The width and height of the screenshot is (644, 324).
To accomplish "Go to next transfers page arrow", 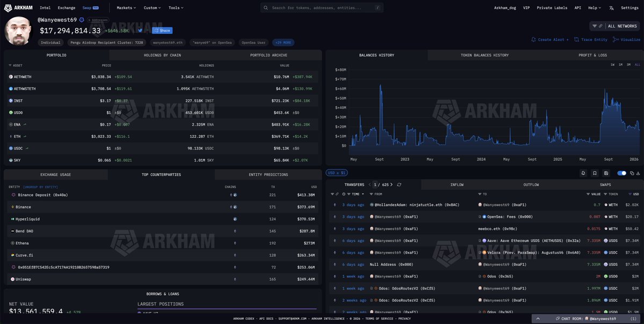I will click(x=393, y=185).
